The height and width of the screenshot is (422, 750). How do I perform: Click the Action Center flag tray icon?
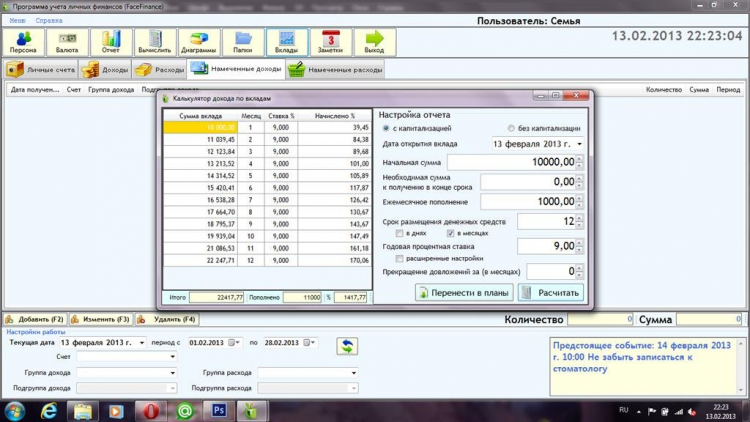point(652,411)
